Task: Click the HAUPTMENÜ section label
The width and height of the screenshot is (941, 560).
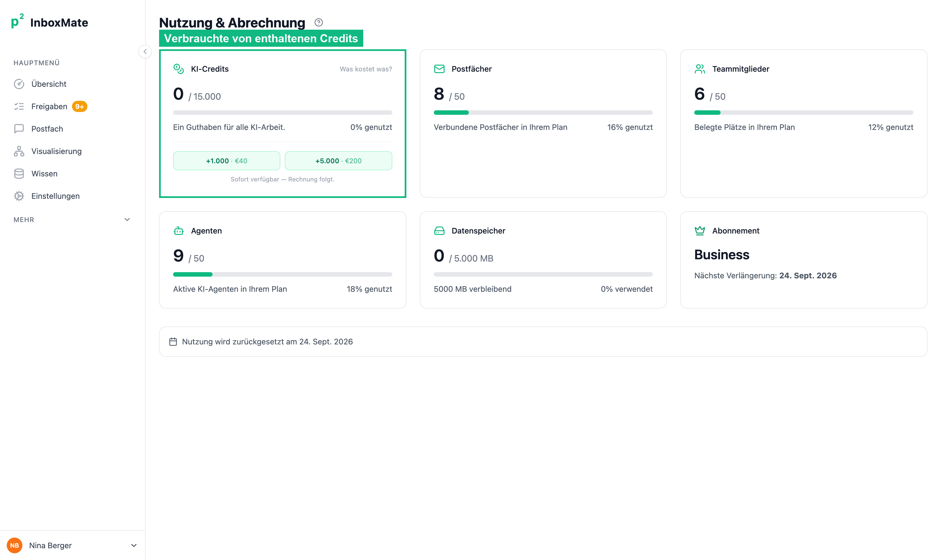Action: (x=37, y=63)
